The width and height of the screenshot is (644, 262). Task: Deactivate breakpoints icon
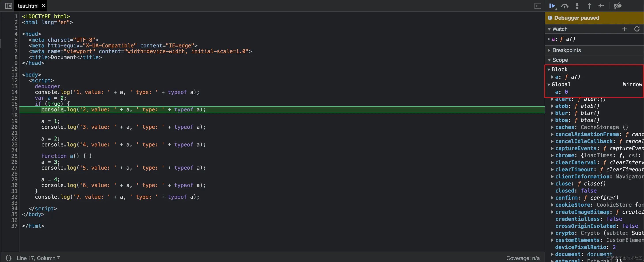617,6
